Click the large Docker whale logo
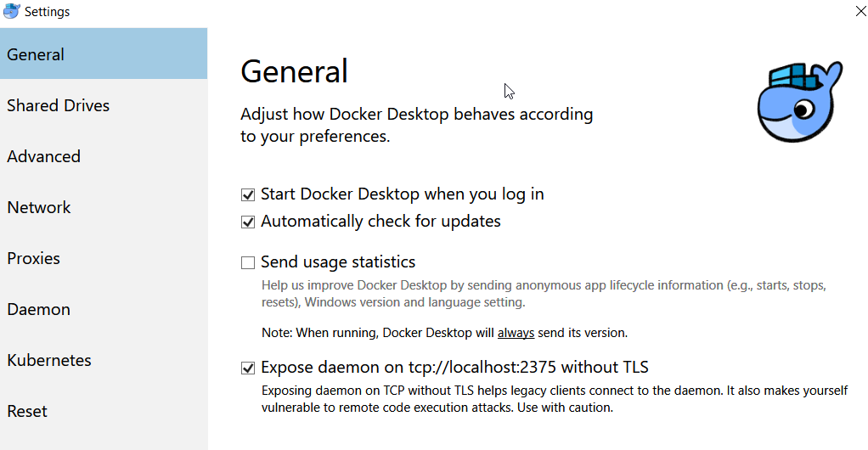The image size is (868, 450). tap(798, 101)
